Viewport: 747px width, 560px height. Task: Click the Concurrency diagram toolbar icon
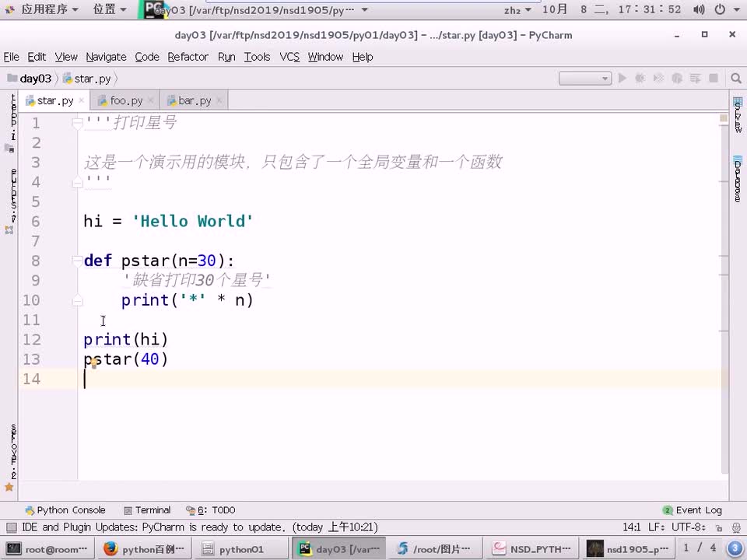click(x=695, y=78)
